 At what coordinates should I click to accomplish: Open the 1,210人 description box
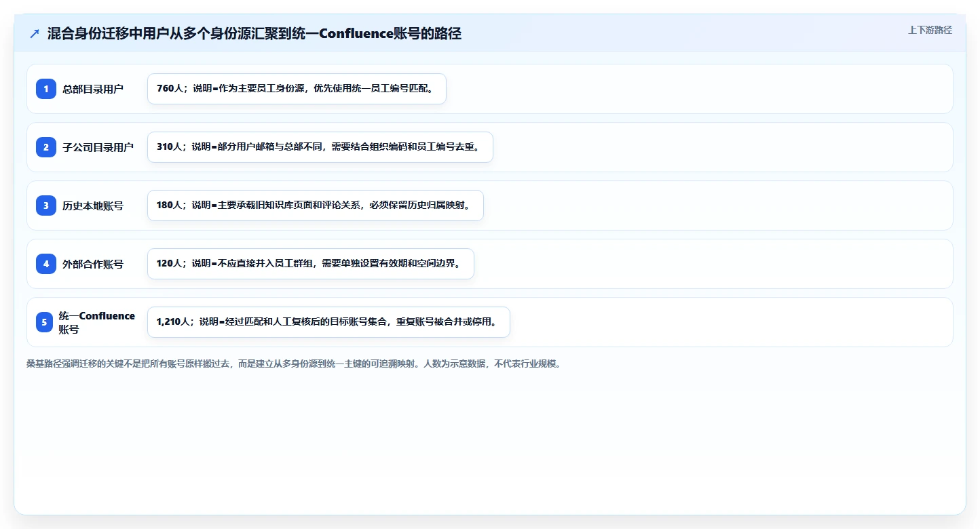pyautogui.click(x=328, y=322)
